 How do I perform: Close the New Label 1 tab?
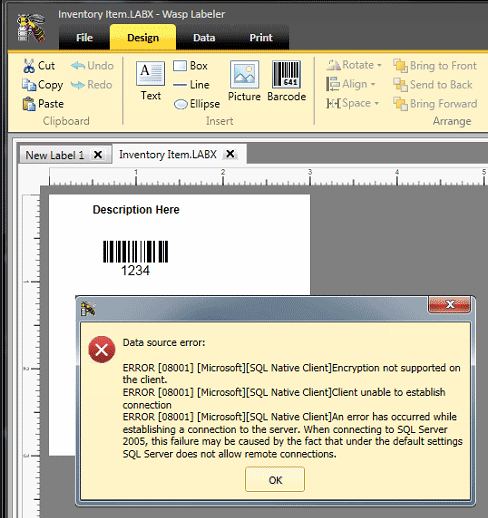tap(98, 155)
